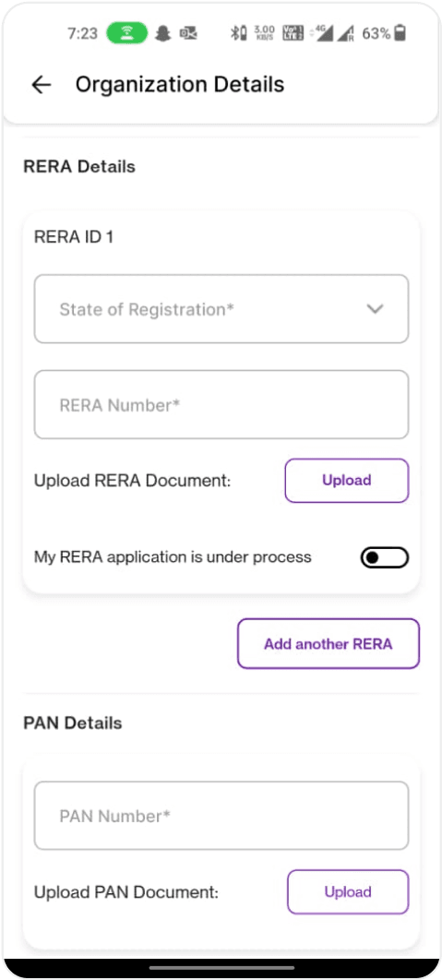This screenshot has width=442, height=980.
Task: Tap the Outlook notification icon
Action: 188,34
